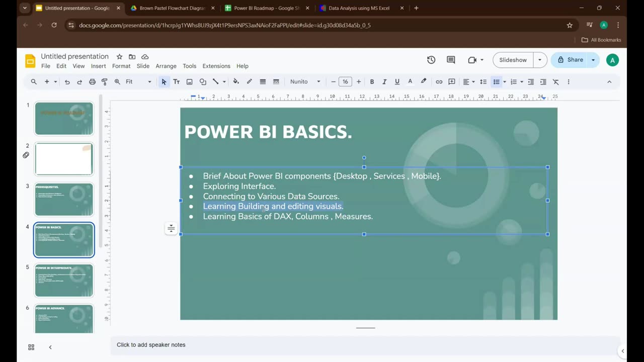Click the search menus magnifier icon
This screenshot has width=644, height=362.
tap(34, 81)
